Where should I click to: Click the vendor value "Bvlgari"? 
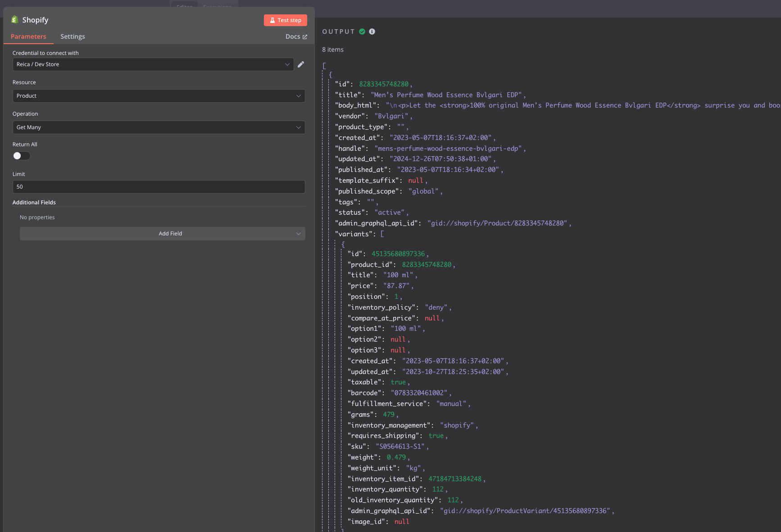click(391, 116)
